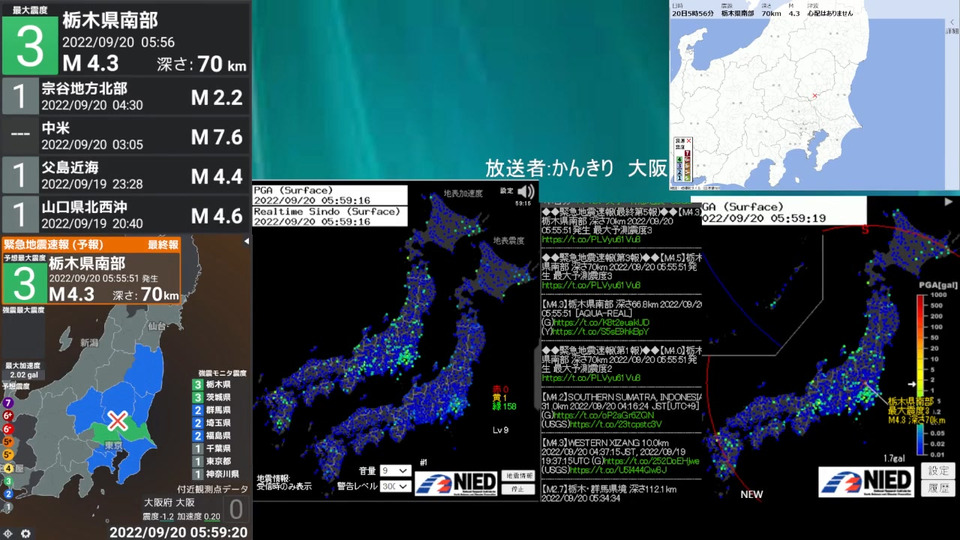Click the 緑 158 station count
The height and width of the screenshot is (540, 960).
click(504, 406)
